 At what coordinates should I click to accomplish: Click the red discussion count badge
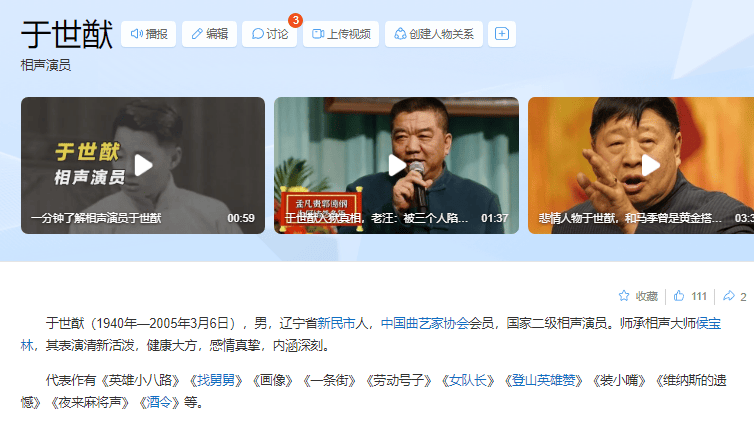click(x=295, y=20)
